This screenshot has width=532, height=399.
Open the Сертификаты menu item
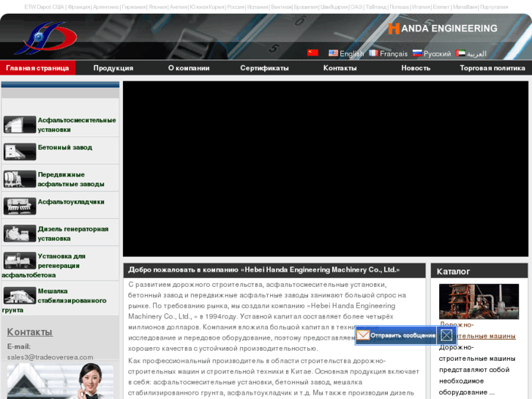pos(264,68)
